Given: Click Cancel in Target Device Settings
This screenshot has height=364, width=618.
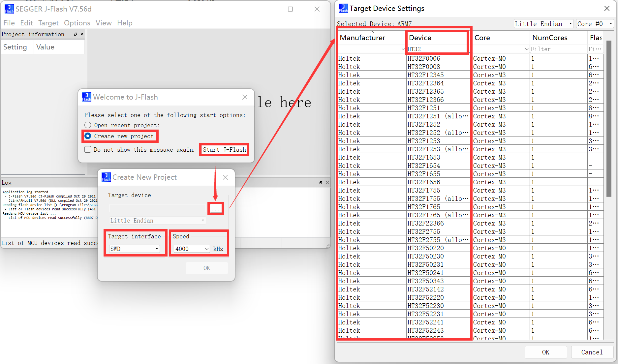Looking at the screenshot, I should (592, 352).
